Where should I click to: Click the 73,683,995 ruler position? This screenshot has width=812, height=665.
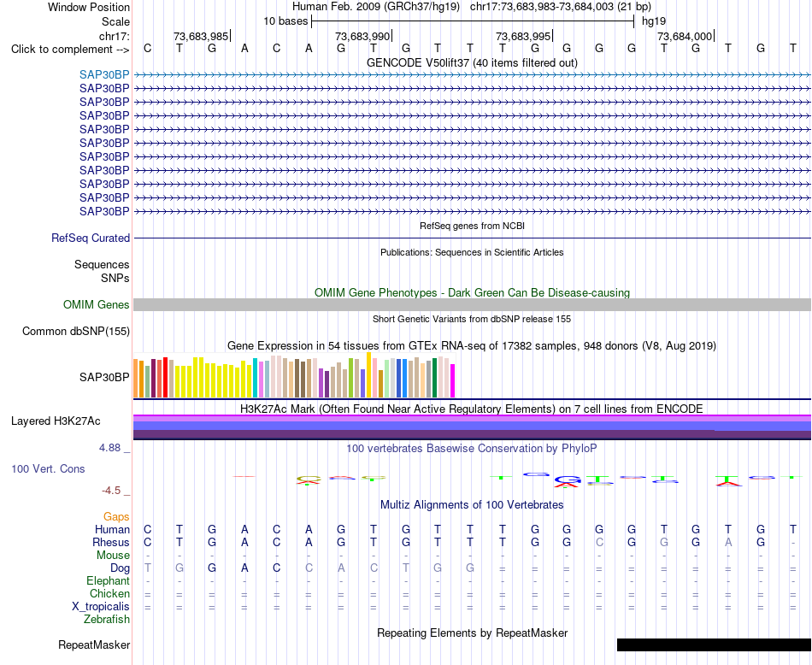click(523, 36)
